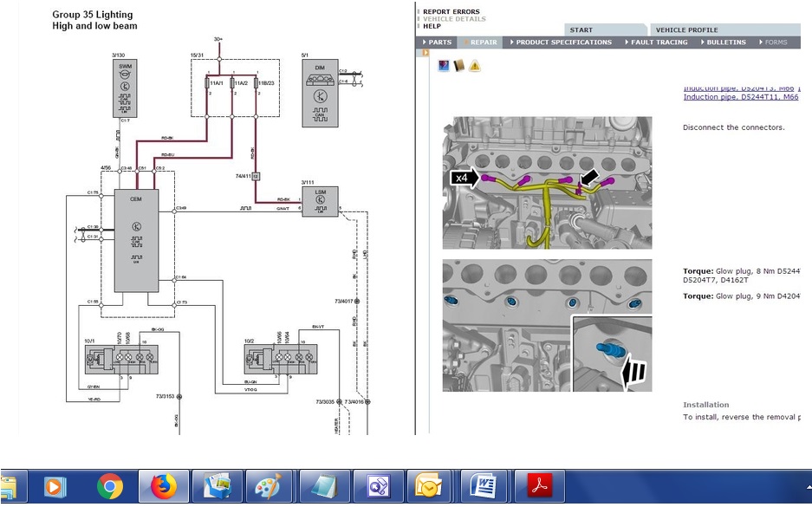Image resolution: width=812 pixels, height=507 pixels.
Task: Open the Parts menu
Action: tap(438, 42)
